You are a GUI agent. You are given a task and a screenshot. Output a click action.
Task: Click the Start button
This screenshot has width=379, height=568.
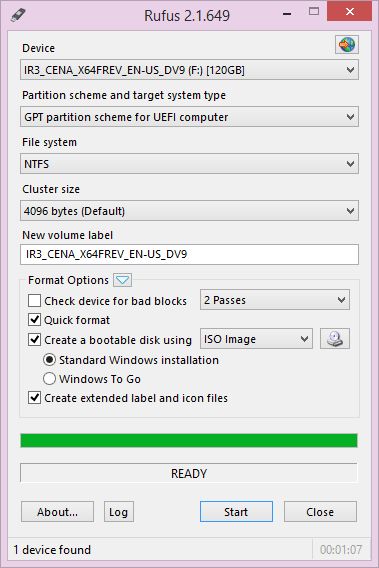pos(236,511)
